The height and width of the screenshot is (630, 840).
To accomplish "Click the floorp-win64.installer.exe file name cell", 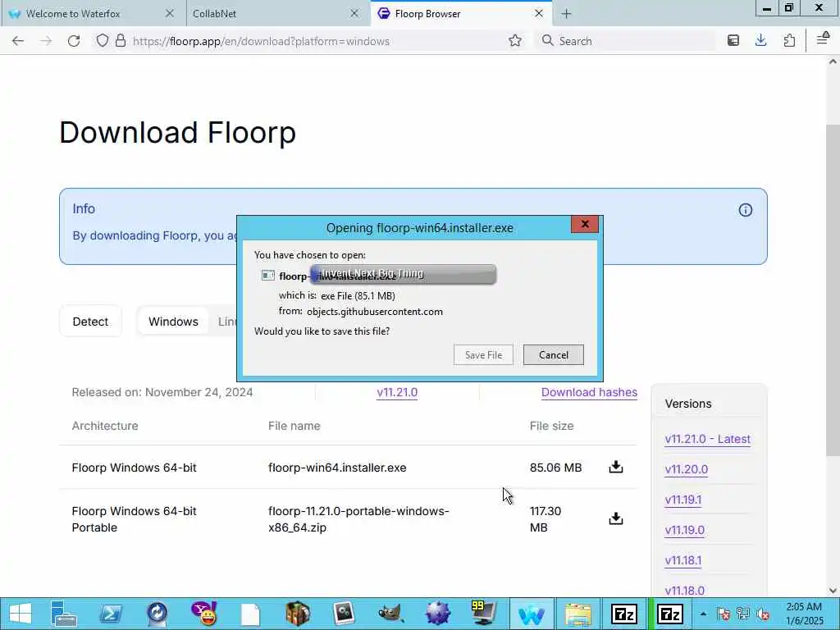I will pos(337,468).
